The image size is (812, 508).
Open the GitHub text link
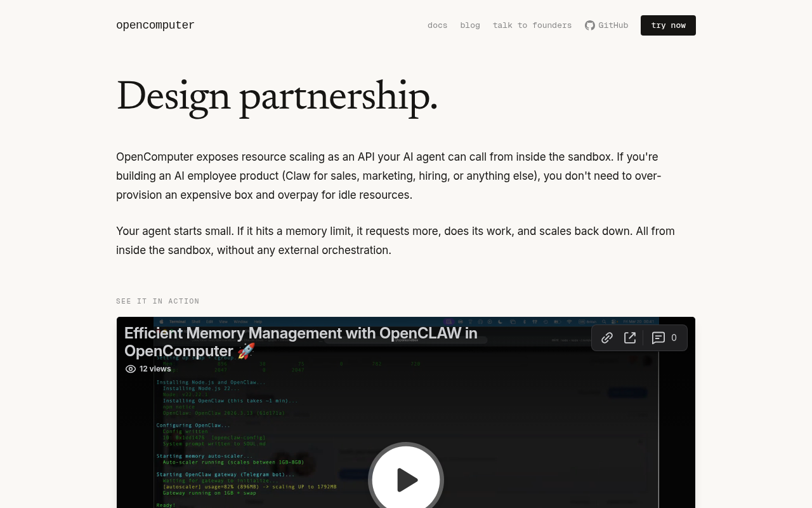click(613, 25)
